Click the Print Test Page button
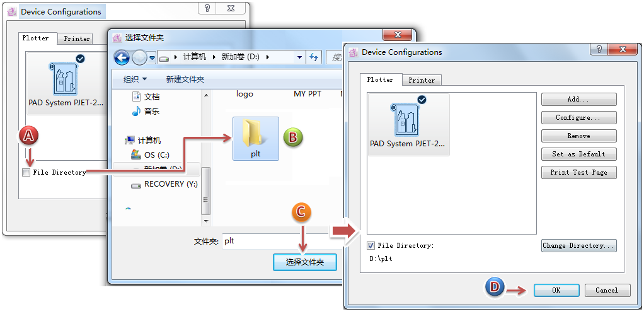 (x=578, y=173)
